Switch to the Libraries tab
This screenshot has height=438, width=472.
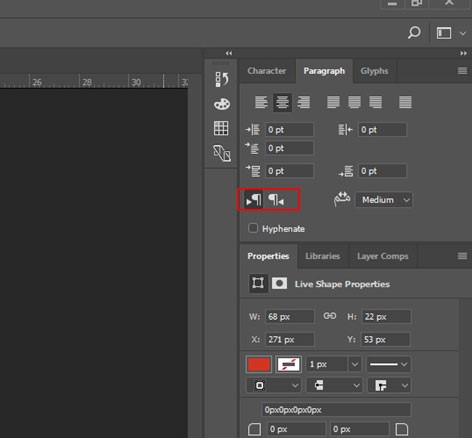(x=323, y=256)
